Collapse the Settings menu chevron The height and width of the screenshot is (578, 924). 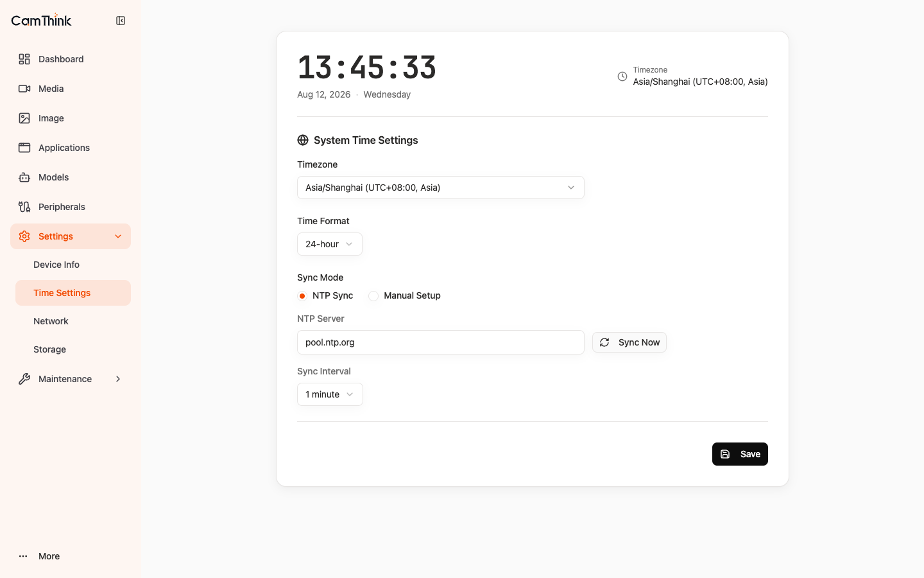[x=118, y=236]
